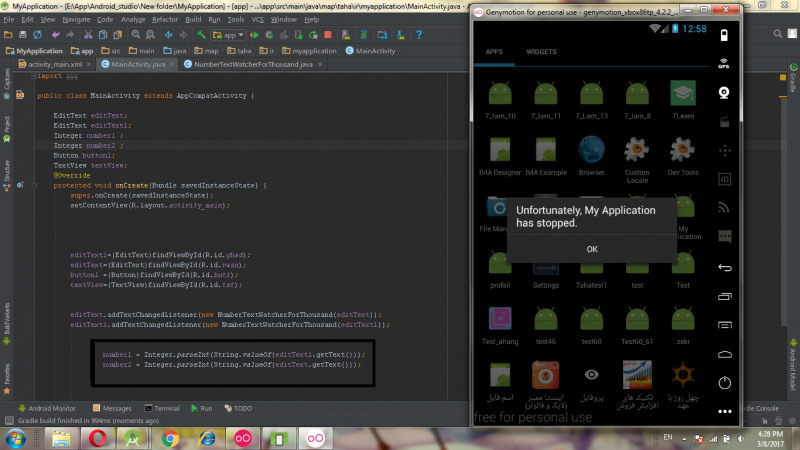Click Genymotion GPS widget icon
Screen dimensions: 800x450
pos(724,64)
